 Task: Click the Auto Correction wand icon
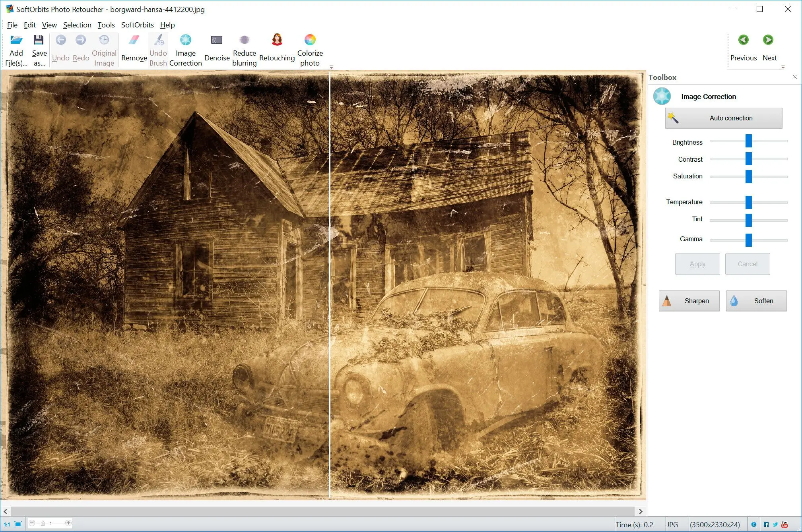(674, 118)
